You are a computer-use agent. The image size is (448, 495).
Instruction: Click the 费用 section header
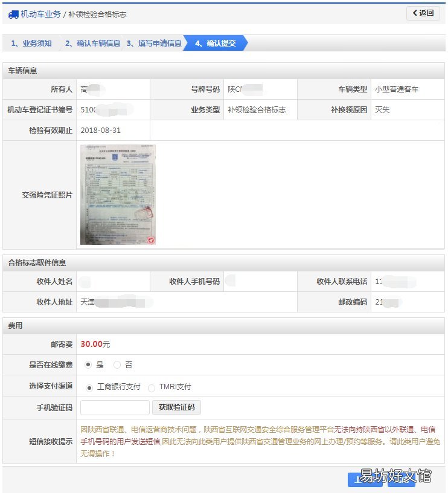point(223,326)
